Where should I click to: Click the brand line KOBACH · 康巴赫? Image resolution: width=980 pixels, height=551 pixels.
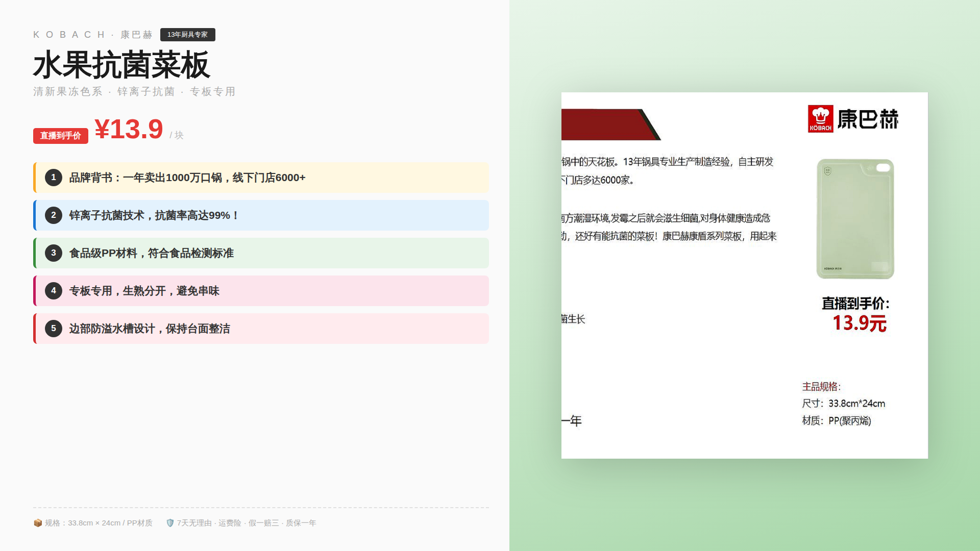[93, 35]
